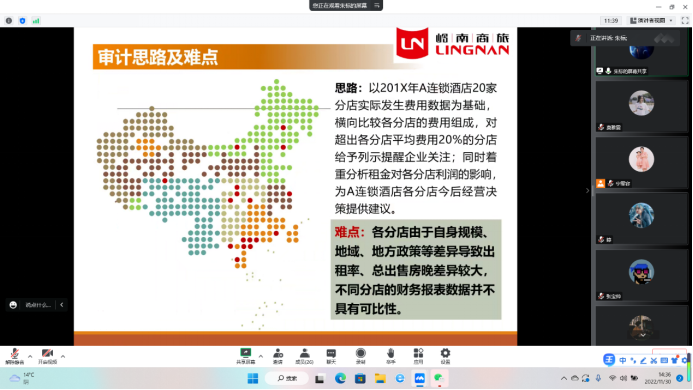Collapse the participant video sidebar arrow
This screenshot has width=693, height=390.
pyautogui.click(x=587, y=191)
